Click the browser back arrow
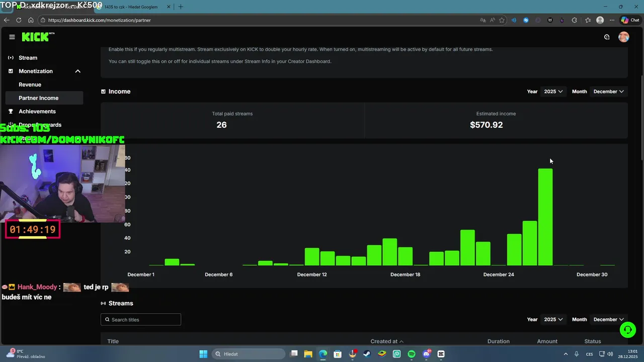The width and height of the screenshot is (644, 362). 7,20
